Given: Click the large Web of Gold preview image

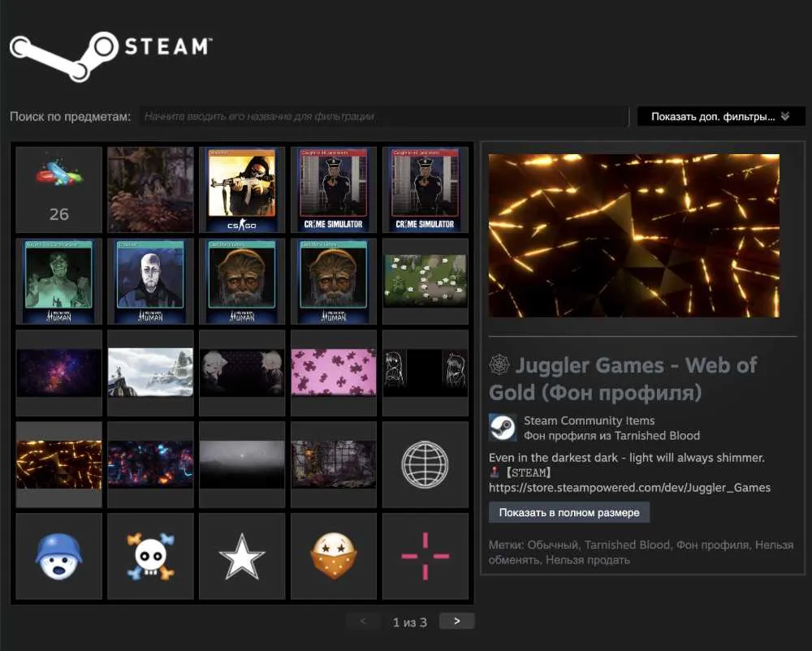Looking at the screenshot, I should [634, 235].
